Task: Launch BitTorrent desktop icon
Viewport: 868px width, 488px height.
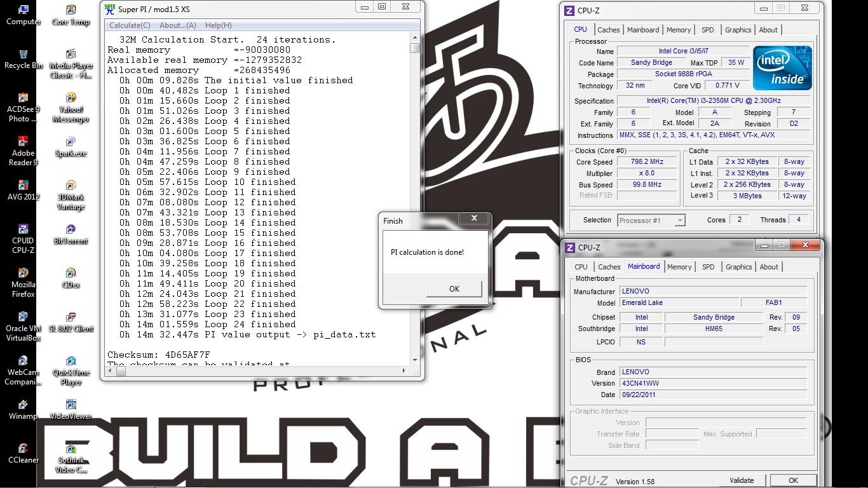Action: 71,234
